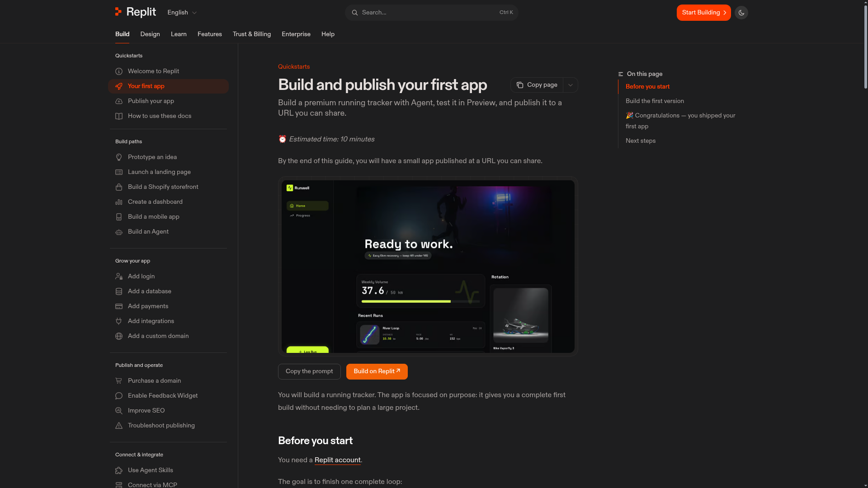This screenshot has height=488, width=868.
Task: Focus the Search input field
Action: pos(431,13)
